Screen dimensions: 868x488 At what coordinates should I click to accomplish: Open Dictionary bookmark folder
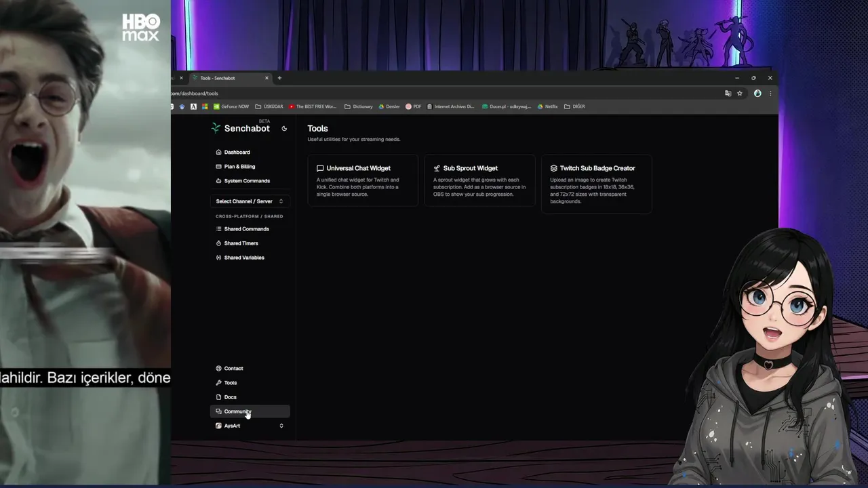pos(359,106)
